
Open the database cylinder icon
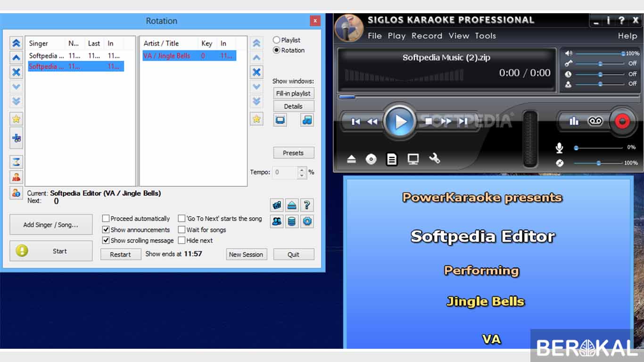tap(292, 221)
